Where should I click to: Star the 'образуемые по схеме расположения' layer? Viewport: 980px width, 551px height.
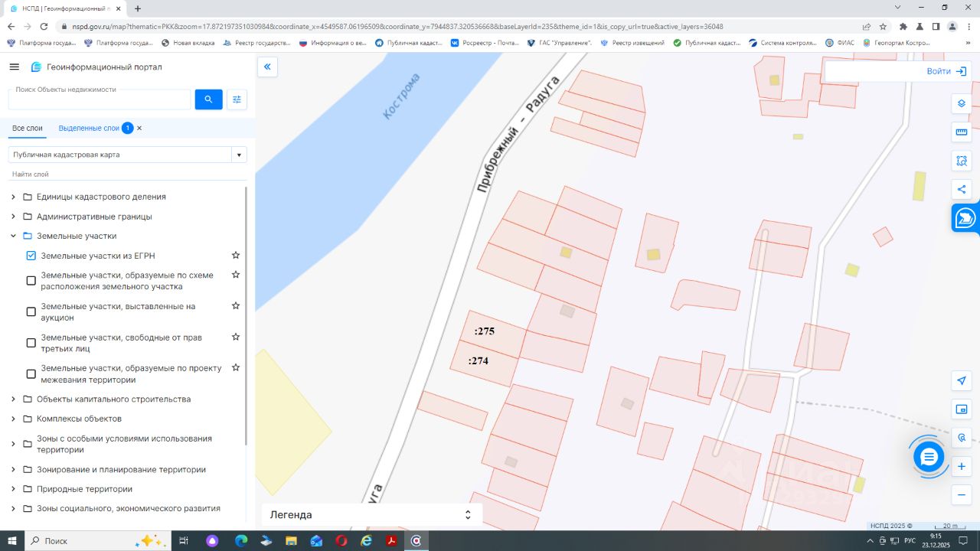point(236,275)
